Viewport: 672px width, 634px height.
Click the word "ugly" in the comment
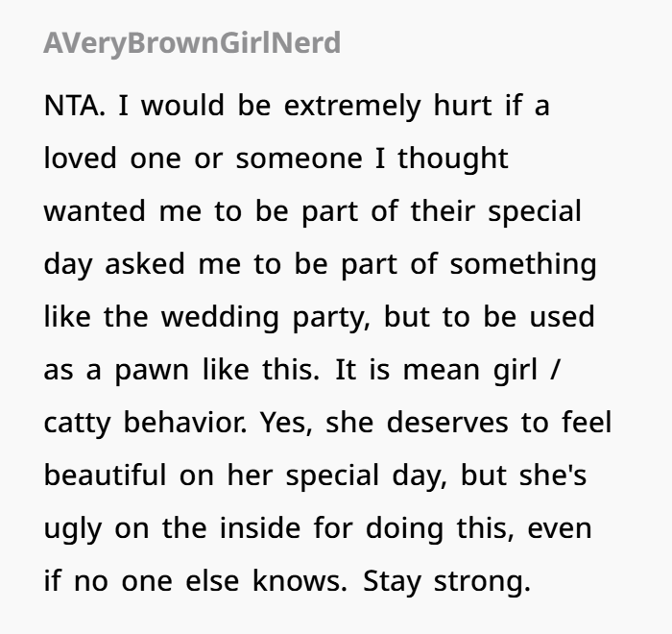coord(73,528)
